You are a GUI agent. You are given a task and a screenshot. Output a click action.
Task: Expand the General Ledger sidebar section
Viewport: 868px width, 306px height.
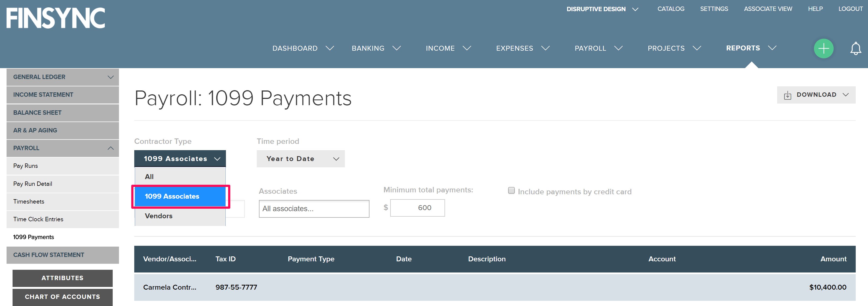[63, 77]
